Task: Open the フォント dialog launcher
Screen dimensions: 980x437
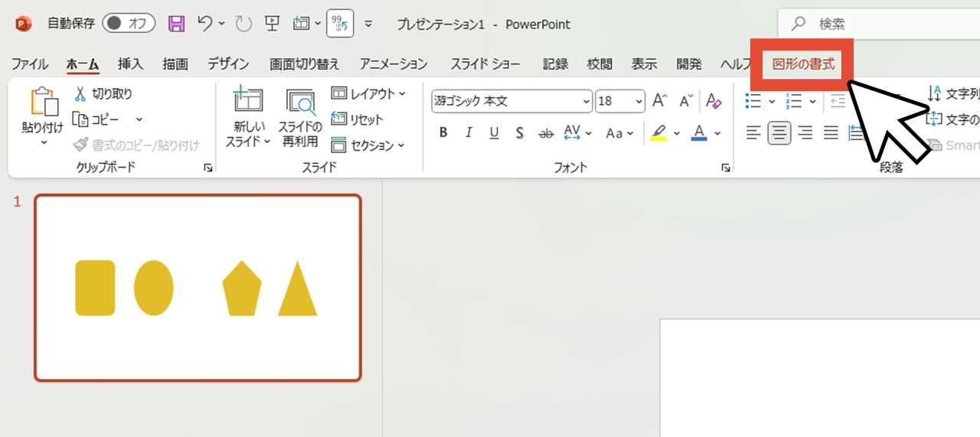Action: tap(725, 168)
